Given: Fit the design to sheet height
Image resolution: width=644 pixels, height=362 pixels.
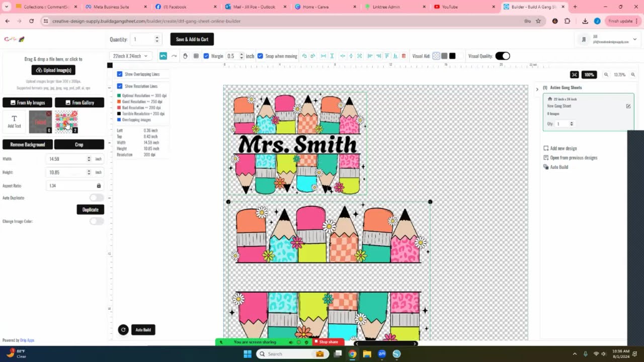Looking at the screenshot, I should (x=332, y=56).
